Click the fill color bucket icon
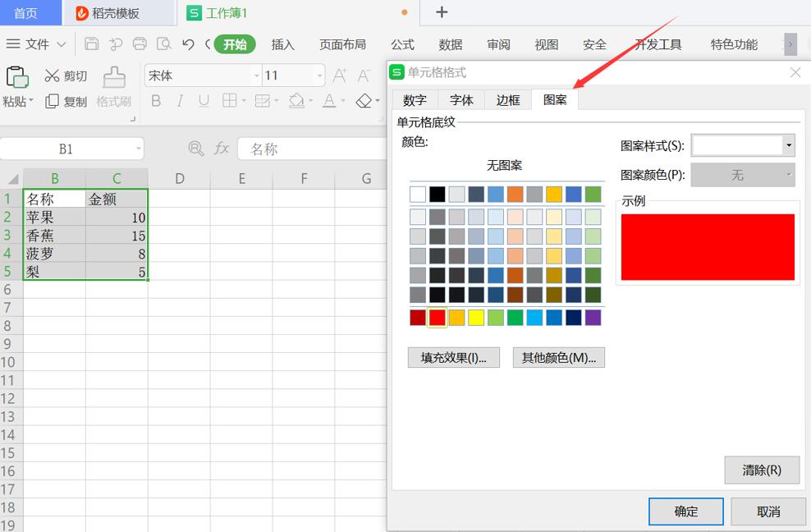The image size is (811, 532). coord(296,100)
